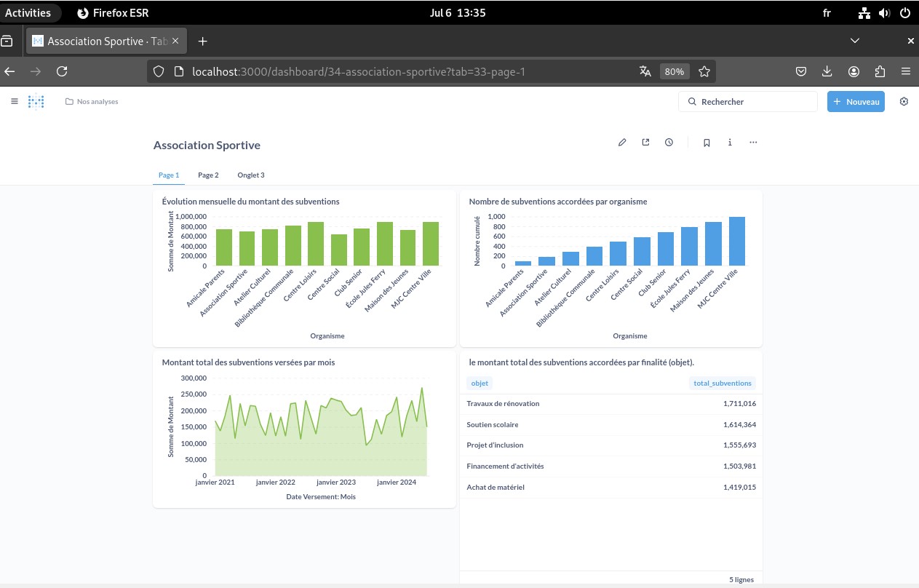The width and height of the screenshot is (919, 588).
Task: Switch to the Page 2 tab
Action: [x=208, y=175]
